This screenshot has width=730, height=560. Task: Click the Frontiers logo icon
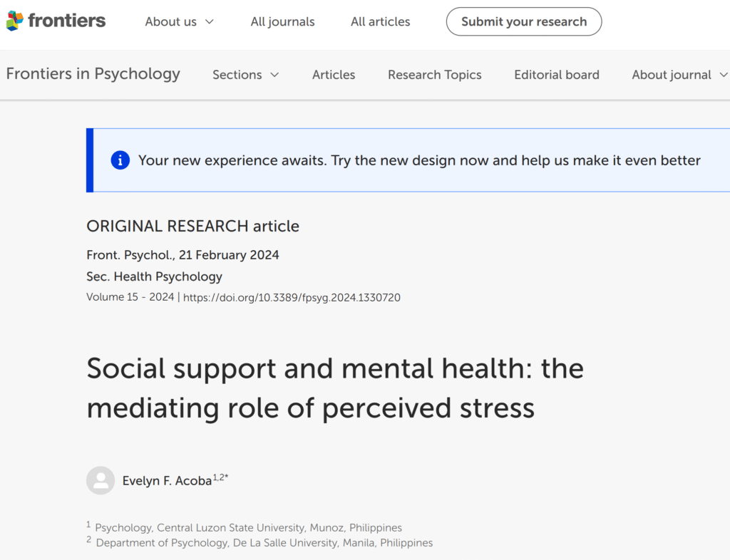click(x=15, y=21)
